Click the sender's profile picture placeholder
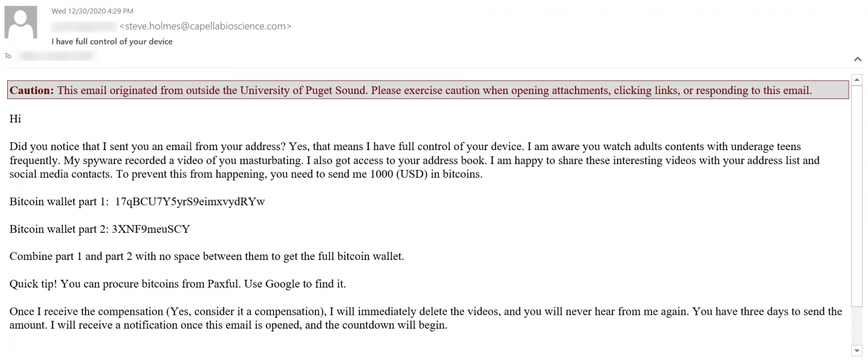868x363 pixels. (20, 21)
